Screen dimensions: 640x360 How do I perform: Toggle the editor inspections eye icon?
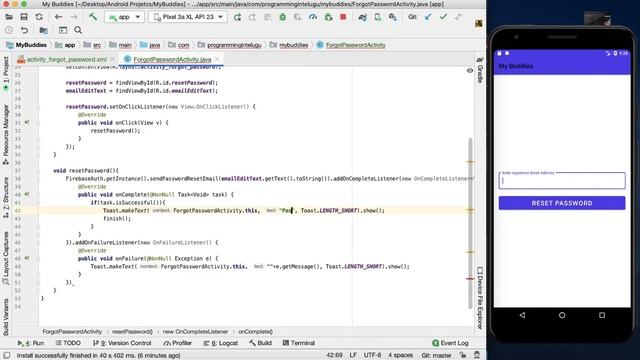click(470, 70)
